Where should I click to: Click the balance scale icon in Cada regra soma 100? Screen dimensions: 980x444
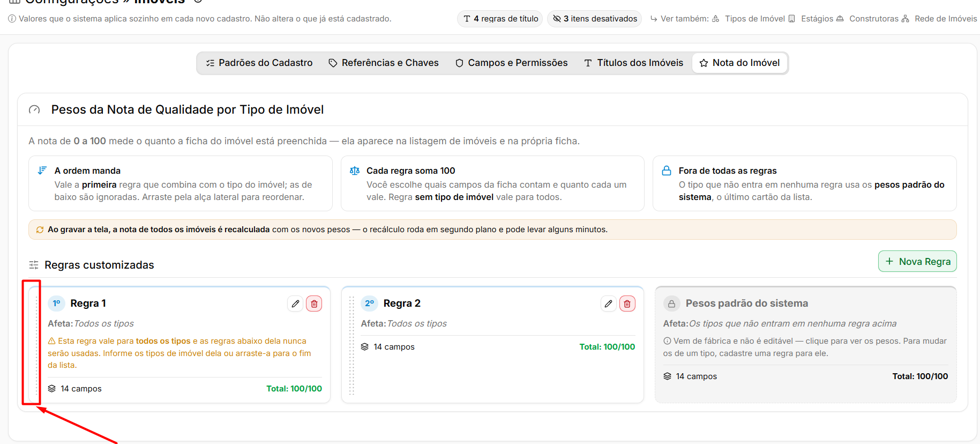[x=355, y=171]
